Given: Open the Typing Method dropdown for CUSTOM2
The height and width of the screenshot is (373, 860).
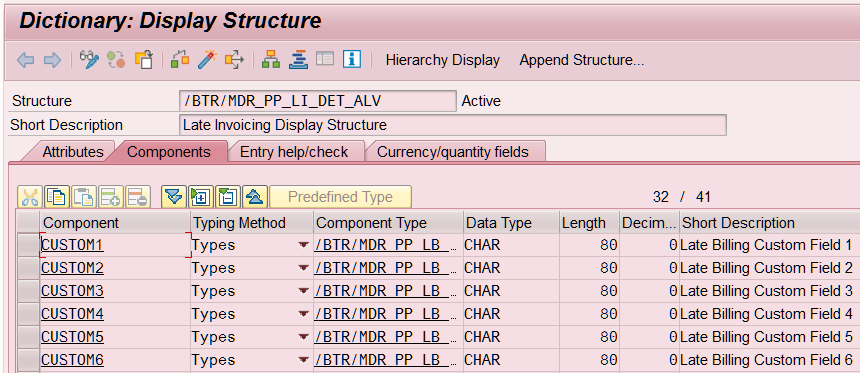Looking at the screenshot, I should tap(303, 268).
